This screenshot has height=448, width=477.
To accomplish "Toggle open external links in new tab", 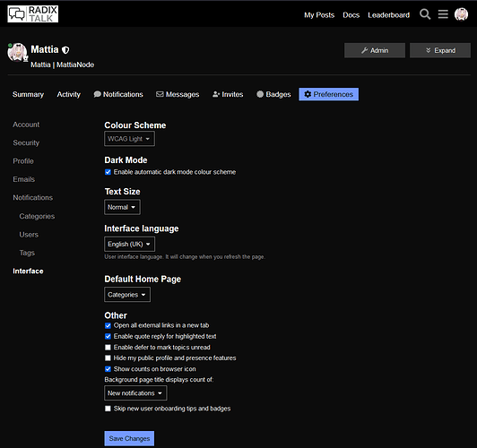I will [108, 325].
